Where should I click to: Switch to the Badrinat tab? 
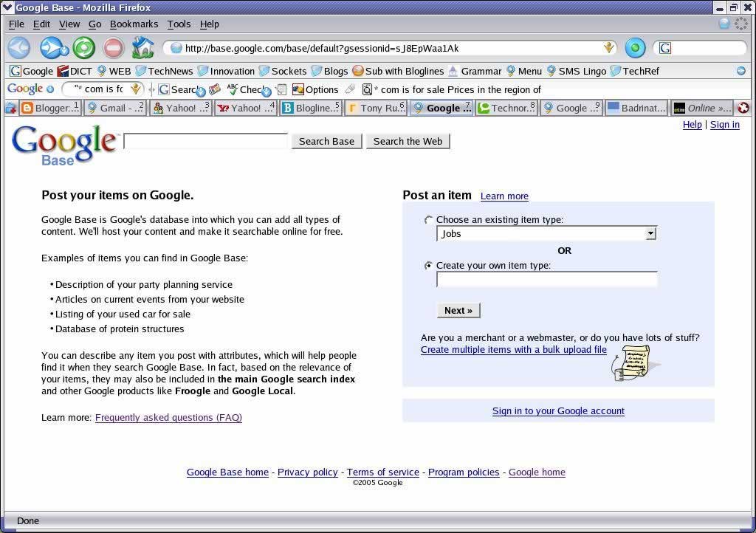[636, 108]
